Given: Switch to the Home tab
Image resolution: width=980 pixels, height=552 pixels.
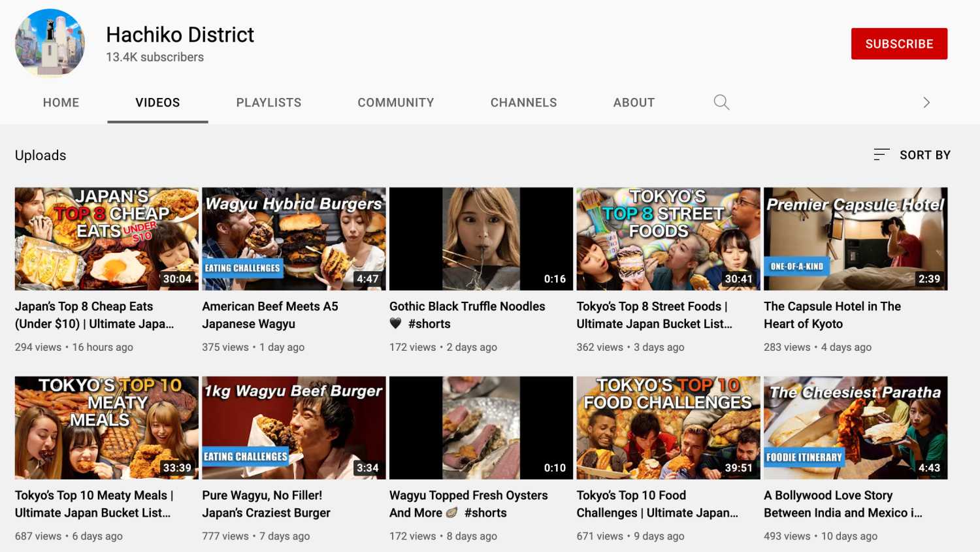Looking at the screenshot, I should 61,103.
